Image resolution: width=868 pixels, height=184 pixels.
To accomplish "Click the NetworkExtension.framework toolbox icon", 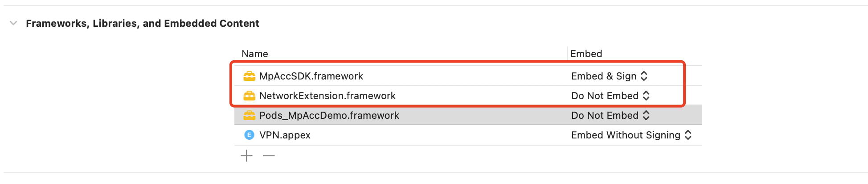I will [249, 96].
